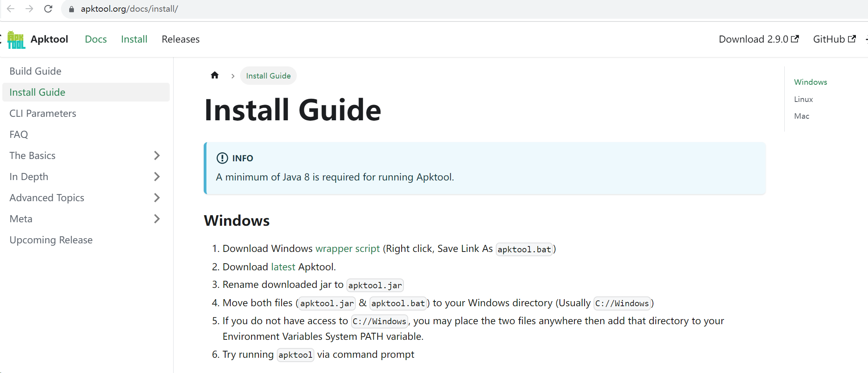This screenshot has height=373, width=868.
Task: Click apktool.bat code in step 1
Action: click(524, 249)
